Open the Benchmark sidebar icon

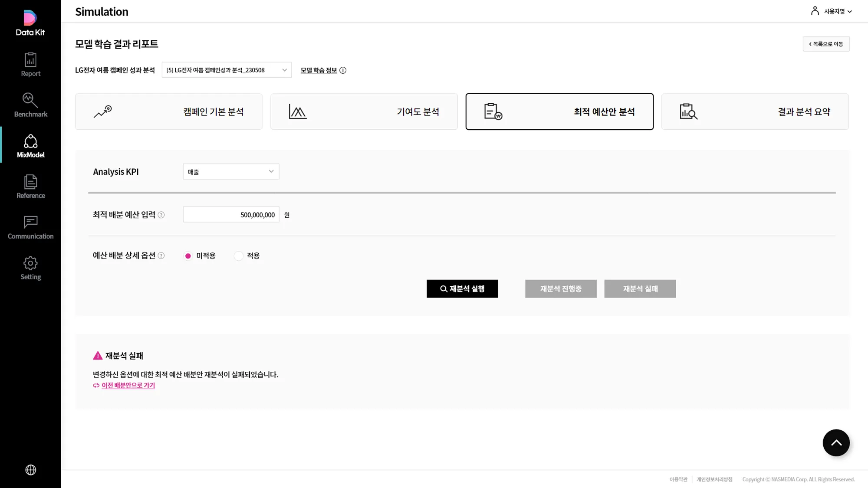(x=30, y=105)
